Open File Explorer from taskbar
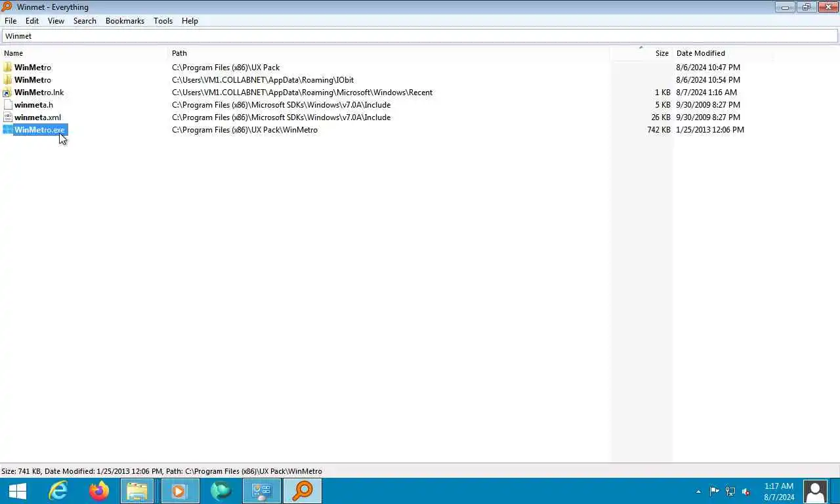Viewport: 840px width, 504px height. [x=137, y=491]
